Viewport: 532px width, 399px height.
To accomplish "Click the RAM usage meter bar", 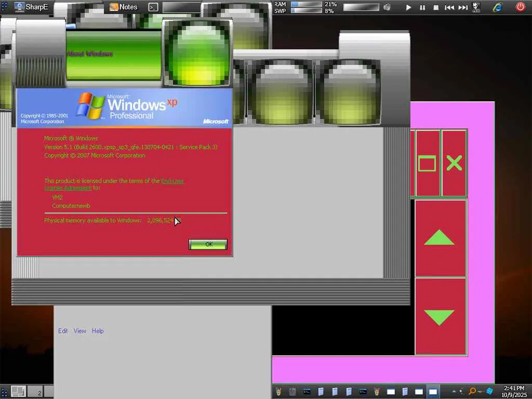I will click(307, 4).
